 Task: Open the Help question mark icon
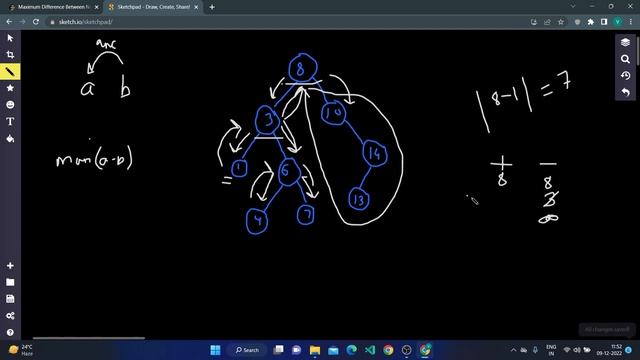click(x=10, y=333)
